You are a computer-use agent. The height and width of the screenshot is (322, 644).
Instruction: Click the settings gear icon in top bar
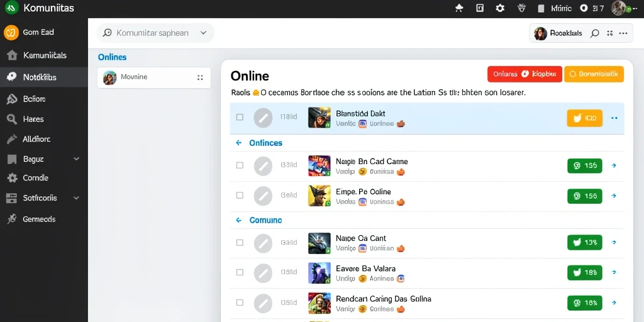click(x=500, y=8)
